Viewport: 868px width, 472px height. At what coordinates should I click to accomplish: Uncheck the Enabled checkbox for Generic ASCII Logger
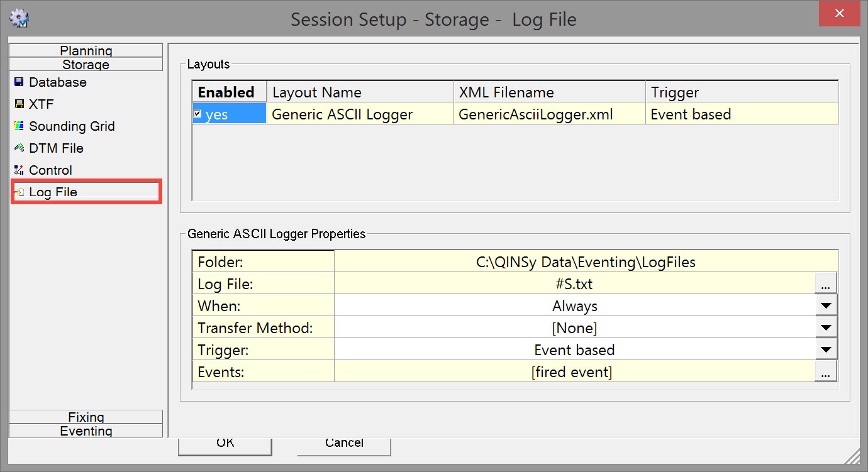pyautogui.click(x=198, y=114)
